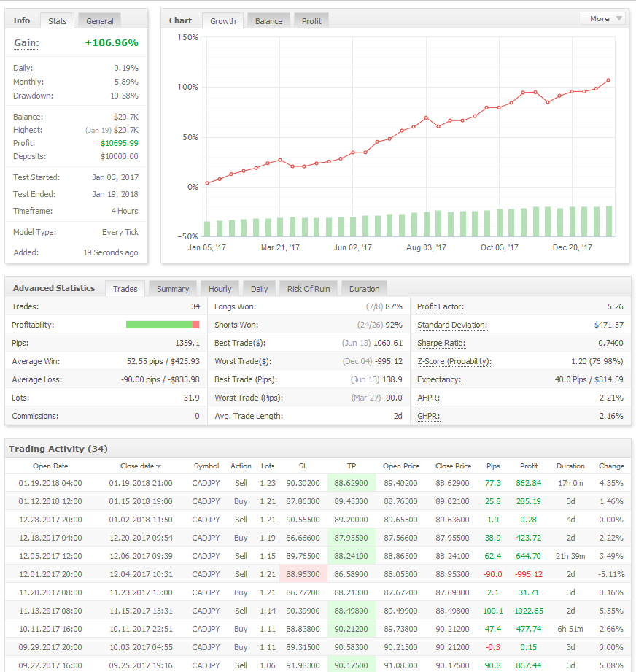Select the 01.19.2018 CADJPY Sell trade row
Viewport: 636px width, 672px height.
click(317, 483)
